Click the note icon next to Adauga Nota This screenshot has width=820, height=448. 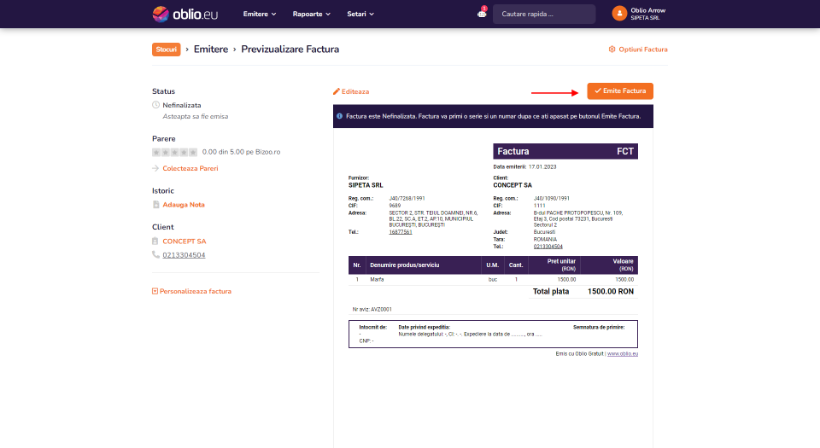coord(156,204)
